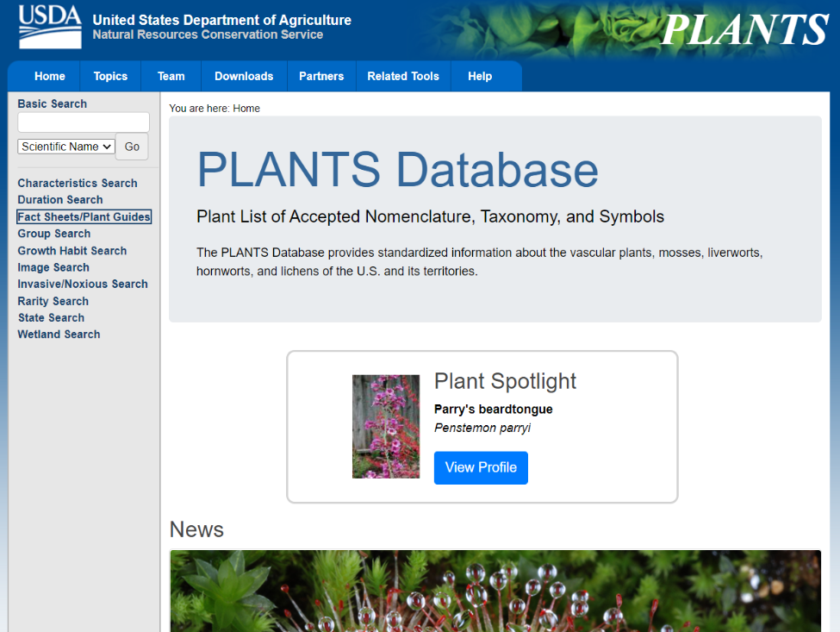Click the News moss banner image
Screen dimensions: 840x632
pos(495,591)
